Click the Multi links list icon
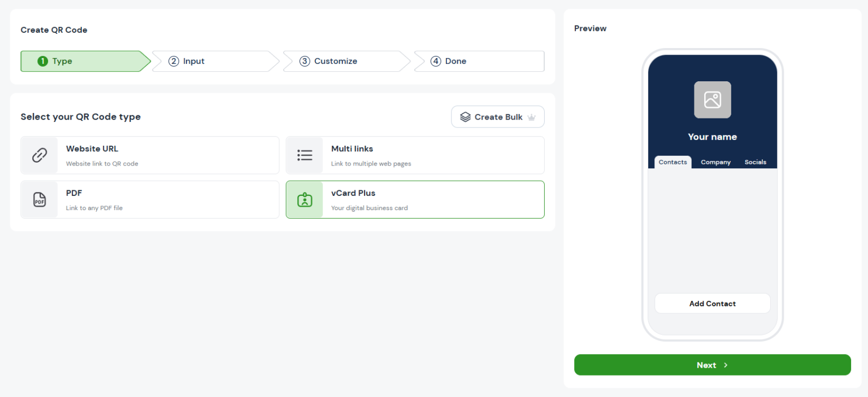The height and width of the screenshot is (397, 868). click(305, 155)
